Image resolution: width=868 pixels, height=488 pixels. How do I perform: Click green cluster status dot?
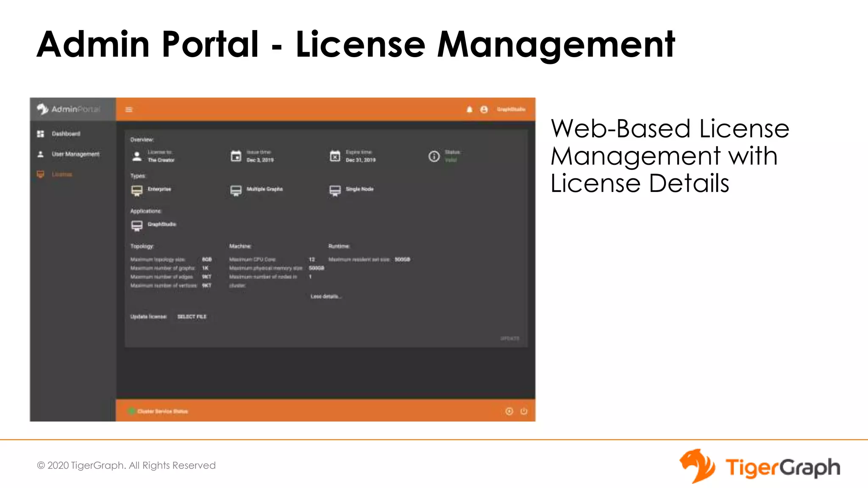(131, 411)
